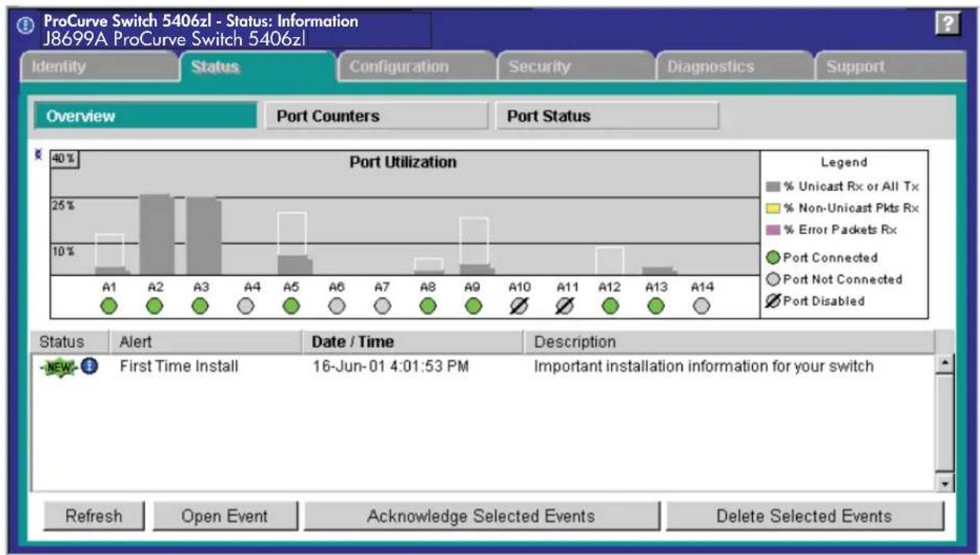
Task: Click port A1 connected status indicator
Action: point(109,307)
